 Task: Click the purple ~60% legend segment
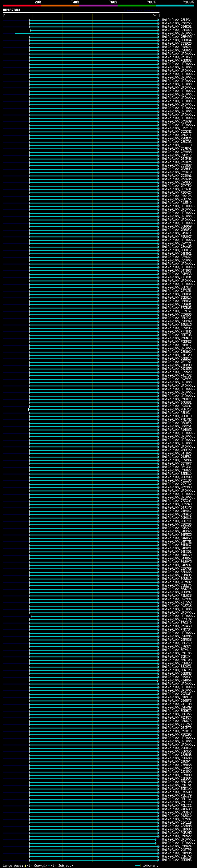(x=98, y=6)
